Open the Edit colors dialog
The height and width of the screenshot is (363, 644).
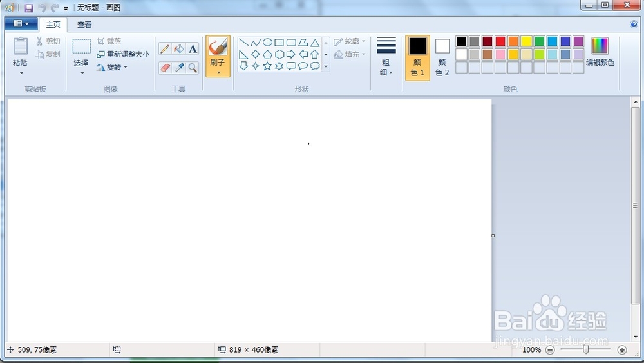(600, 52)
